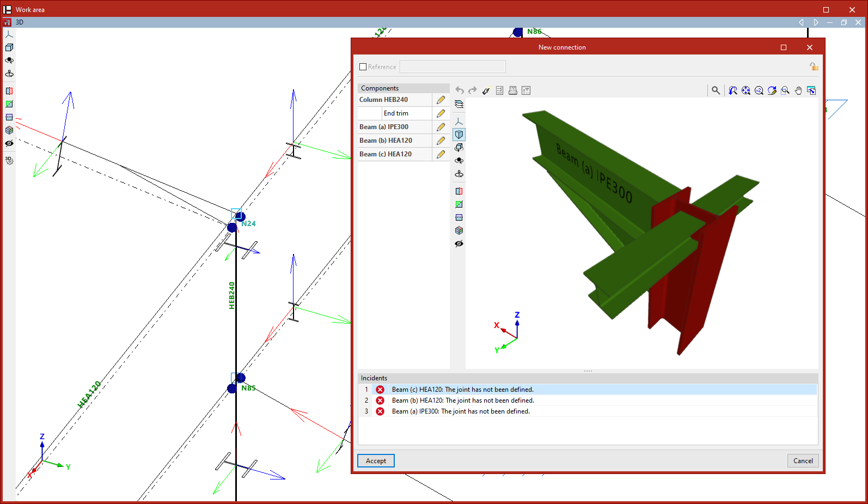Select the zoom window tool with dotted rectangle
Viewport: 868px width, 504px height.
785,90
